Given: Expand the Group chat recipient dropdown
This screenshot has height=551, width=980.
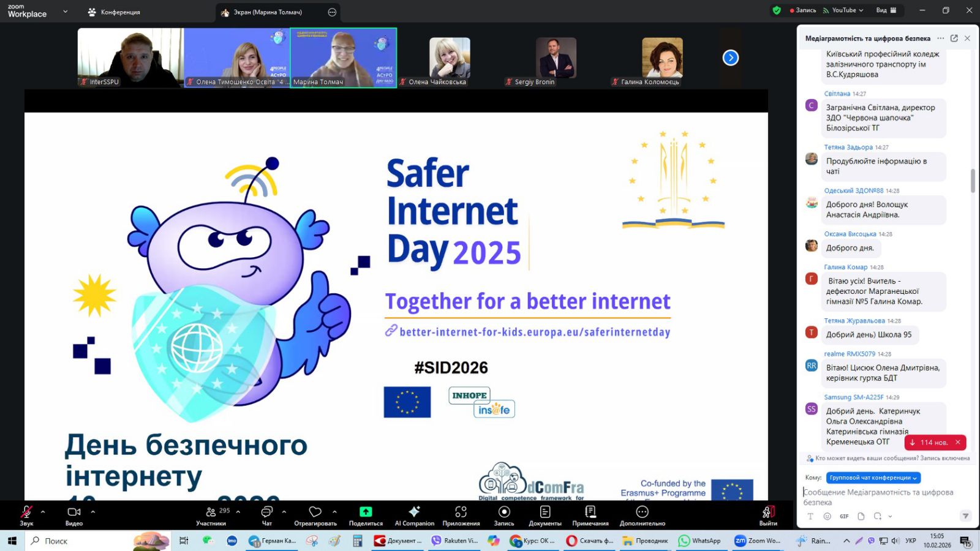Looking at the screenshot, I should click(873, 478).
